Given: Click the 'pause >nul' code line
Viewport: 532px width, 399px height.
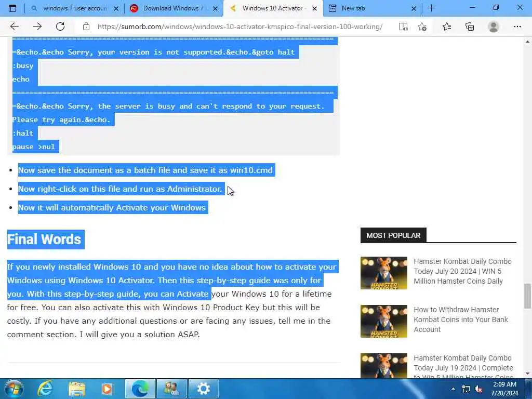Looking at the screenshot, I should (x=34, y=147).
